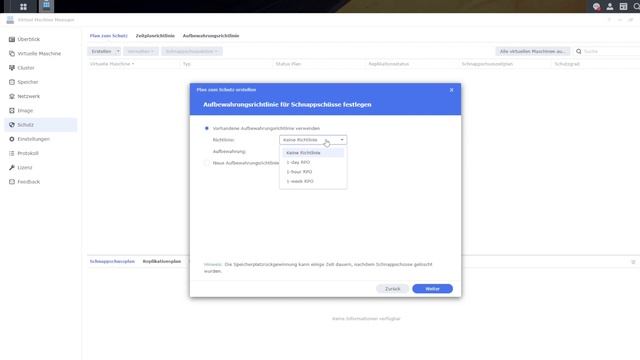Choose Keine Richtlinie from the dropdown list

313,153
